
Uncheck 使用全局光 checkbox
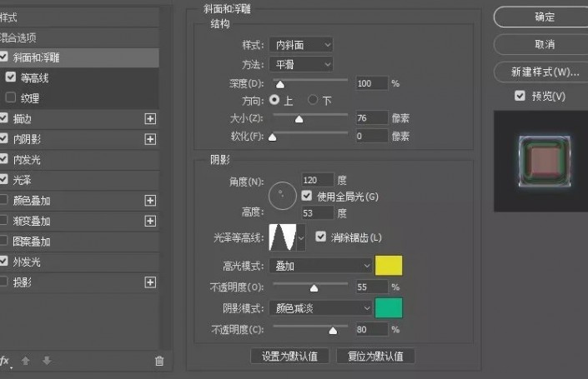[307, 196]
